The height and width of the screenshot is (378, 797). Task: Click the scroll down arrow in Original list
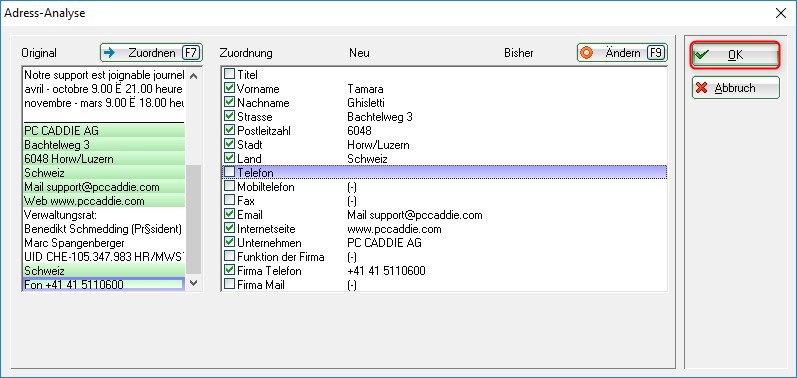tap(193, 283)
